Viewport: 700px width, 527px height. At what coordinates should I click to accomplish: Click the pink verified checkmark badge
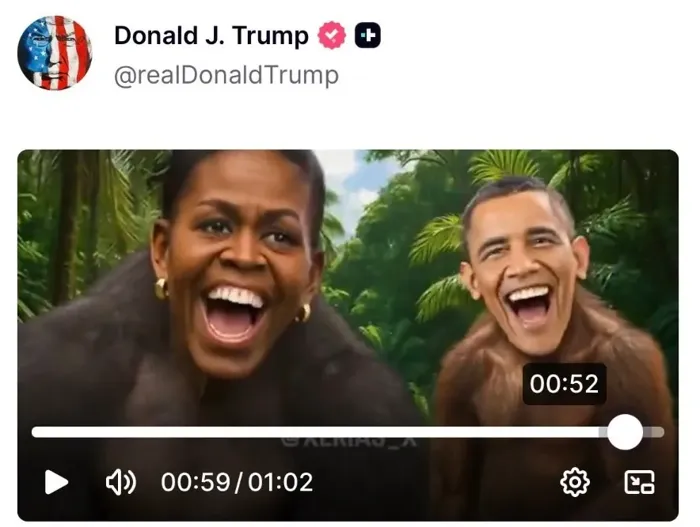(x=332, y=35)
